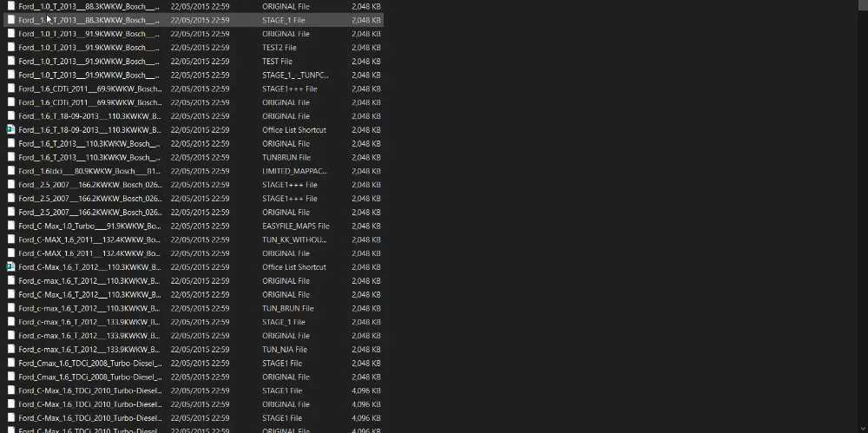The width and height of the screenshot is (868, 433).
Task: Click Office shortcut icon for Ford_C-Max_1.6_T_2012 file
Action: point(10,267)
